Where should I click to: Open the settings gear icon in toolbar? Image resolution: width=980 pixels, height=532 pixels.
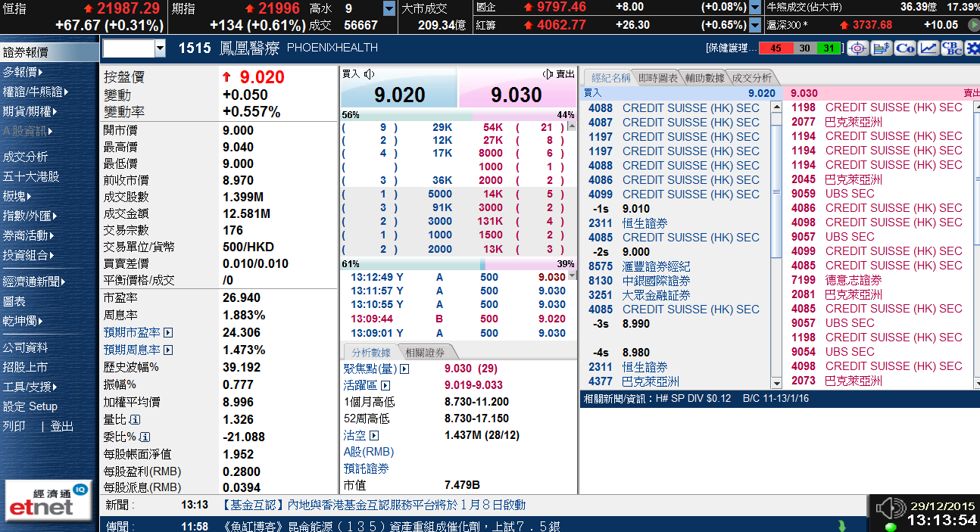[972, 48]
